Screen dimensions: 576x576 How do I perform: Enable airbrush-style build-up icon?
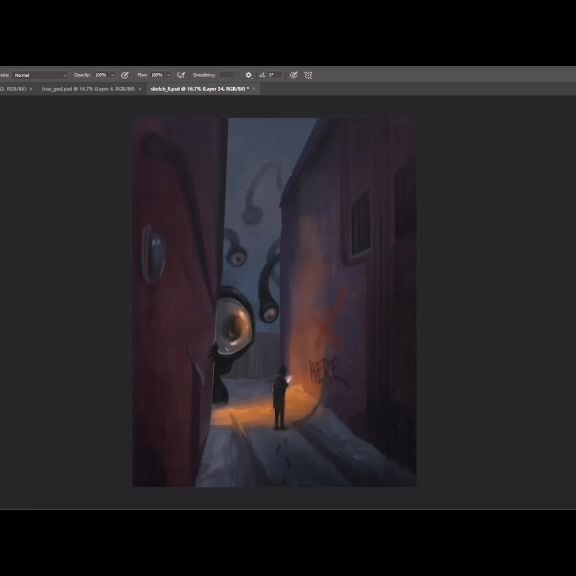[181, 75]
